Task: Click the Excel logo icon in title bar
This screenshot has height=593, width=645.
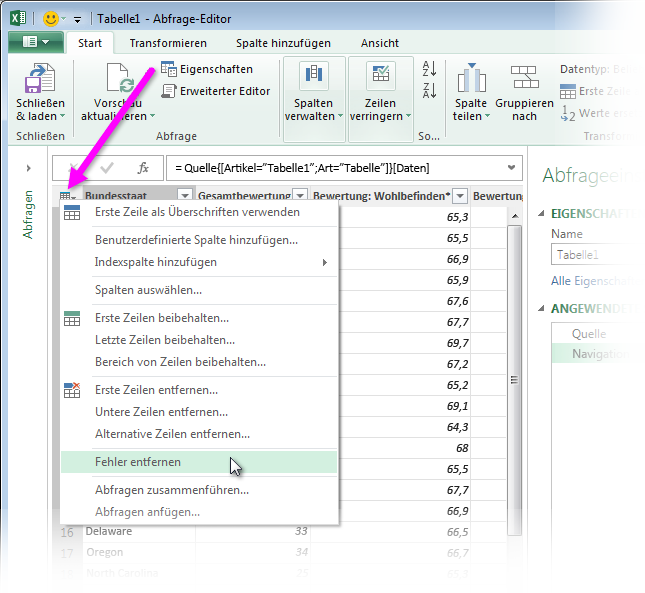Action: [18, 19]
